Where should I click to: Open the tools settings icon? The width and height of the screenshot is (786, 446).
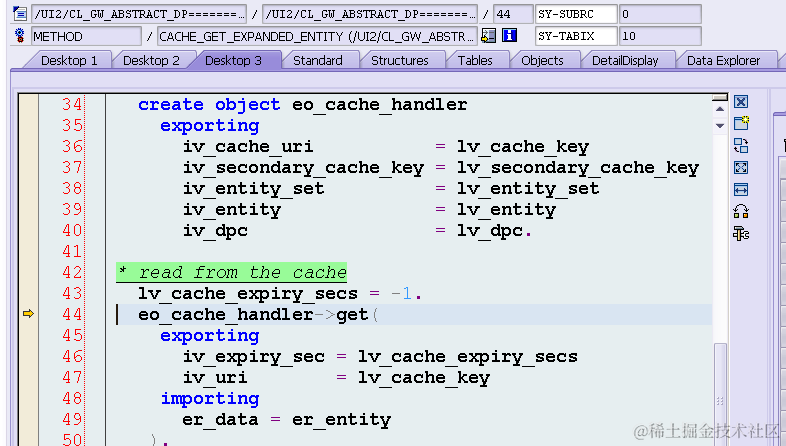pyautogui.click(x=741, y=234)
